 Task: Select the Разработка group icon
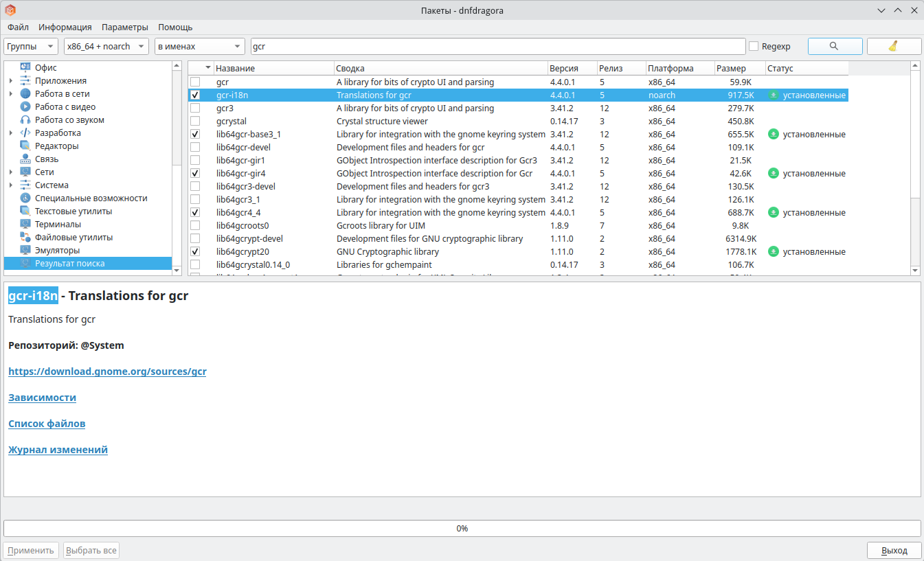tap(25, 133)
